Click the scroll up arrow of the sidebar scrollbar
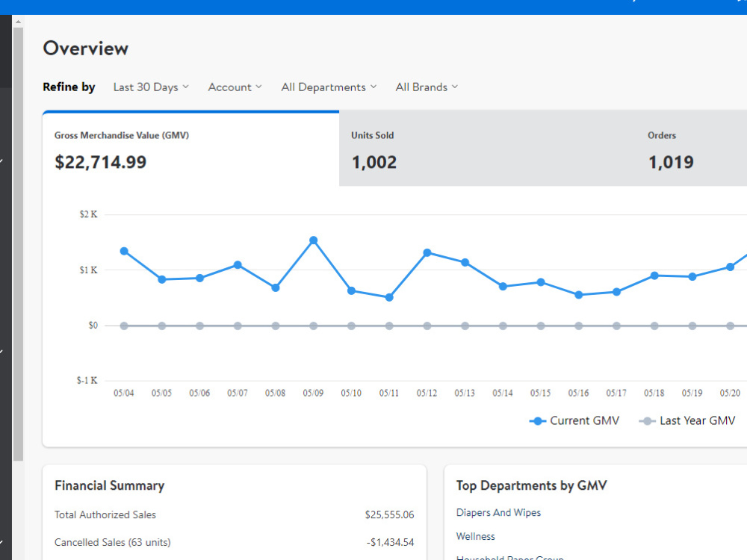Viewport: 747px width, 560px height. click(x=18, y=22)
